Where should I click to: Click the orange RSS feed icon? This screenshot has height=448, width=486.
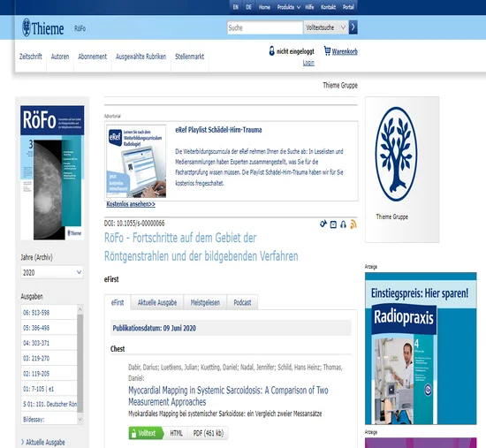353,224
